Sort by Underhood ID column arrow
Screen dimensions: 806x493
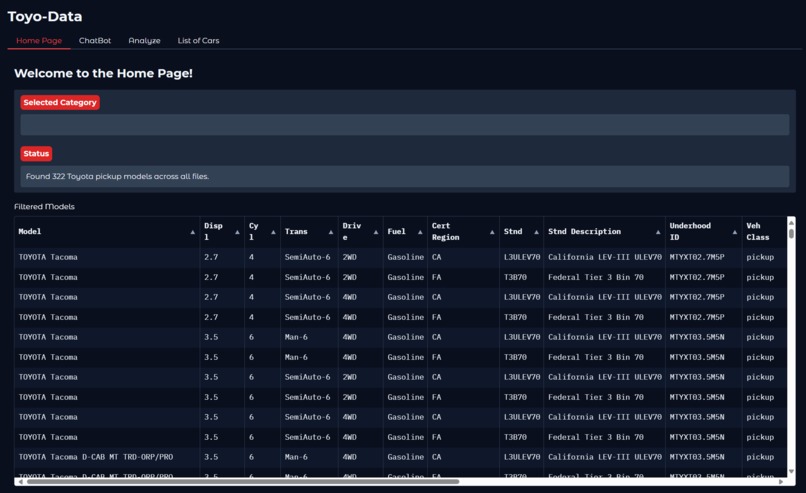click(x=735, y=232)
